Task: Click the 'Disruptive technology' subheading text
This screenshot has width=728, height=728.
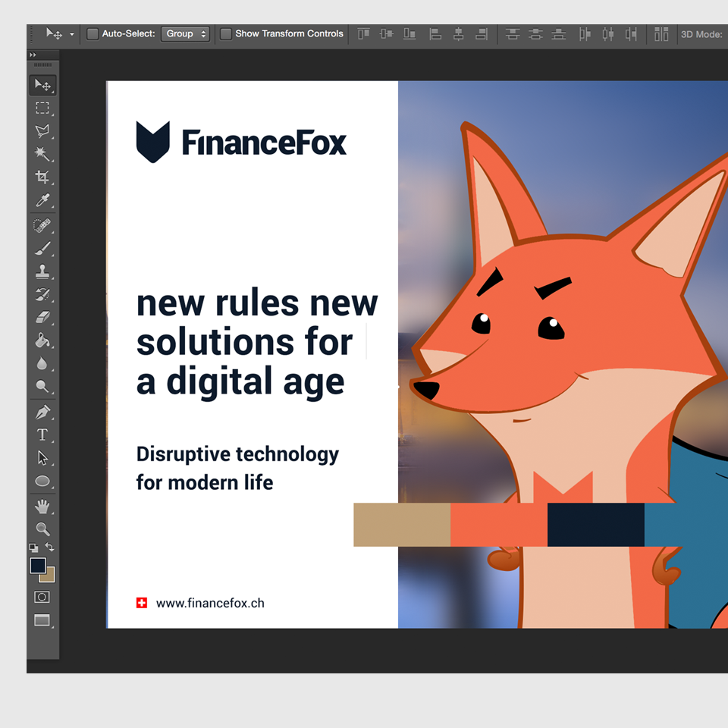Action: (237, 454)
